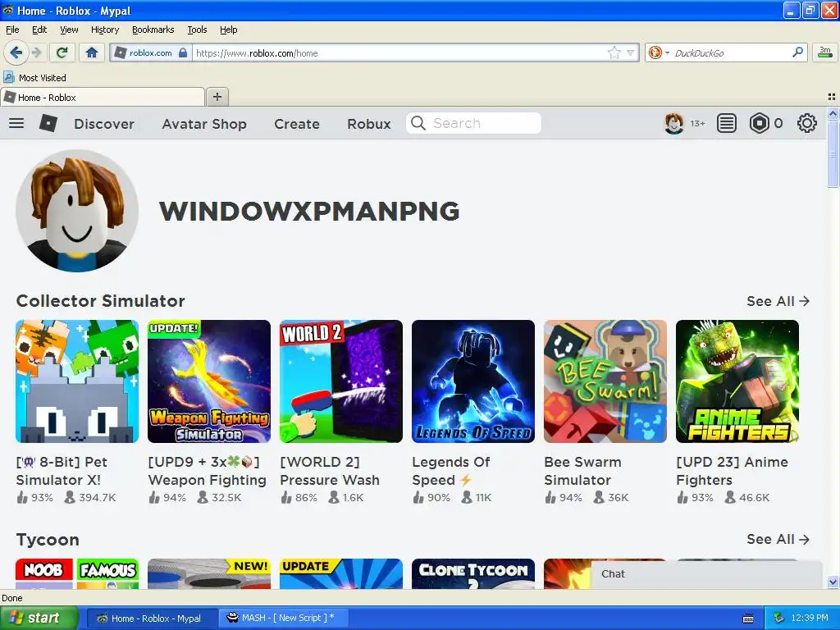The width and height of the screenshot is (840, 630).
Task: Click the WINDOWXPMANPNG username
Action: tap(309, 211)
